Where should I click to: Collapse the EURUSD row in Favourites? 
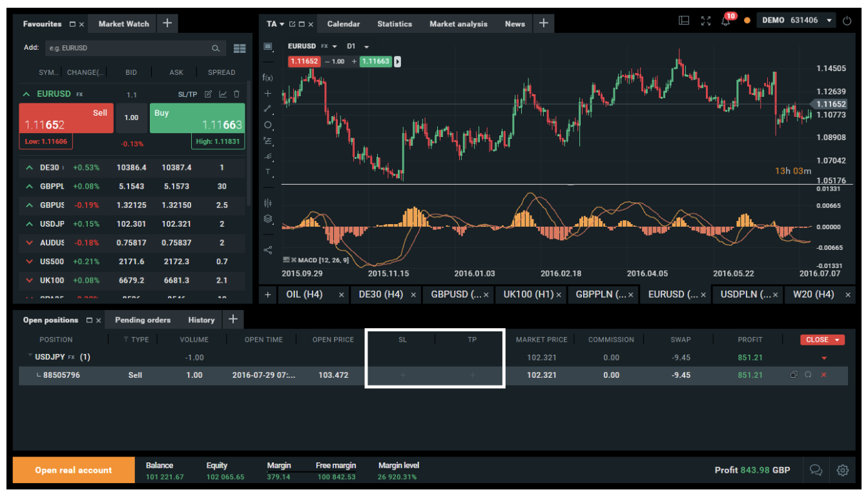point(26,94)
